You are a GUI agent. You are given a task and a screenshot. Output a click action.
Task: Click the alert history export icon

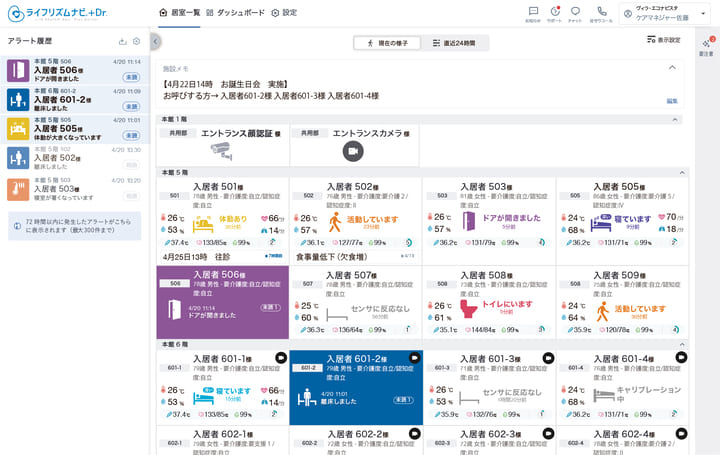click(x=122, y=41)
